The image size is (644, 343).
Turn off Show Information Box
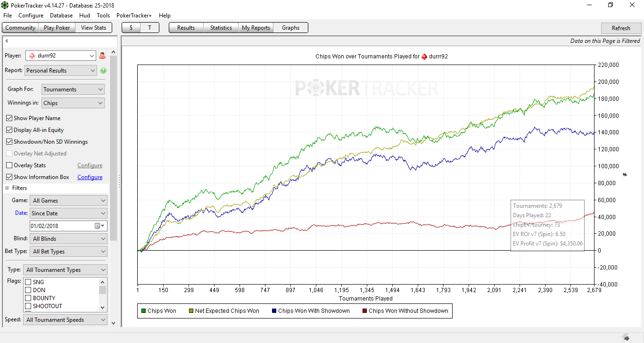click(9, 177)
